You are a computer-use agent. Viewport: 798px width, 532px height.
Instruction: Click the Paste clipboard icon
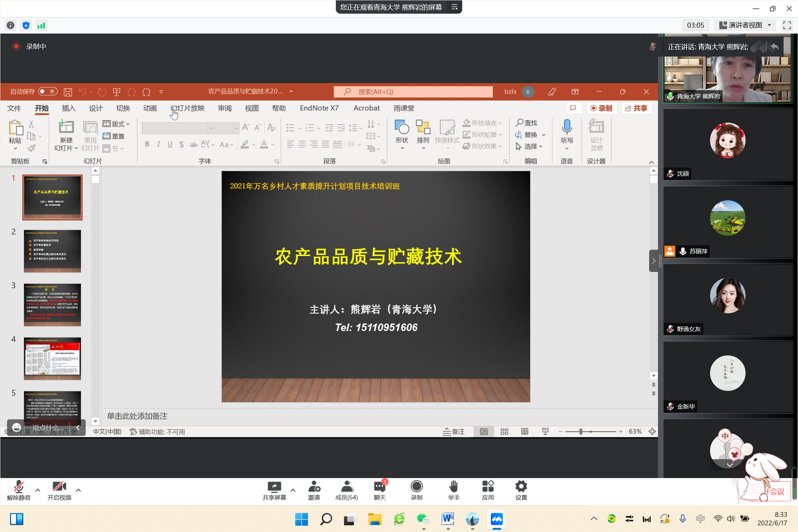point(15,128)
